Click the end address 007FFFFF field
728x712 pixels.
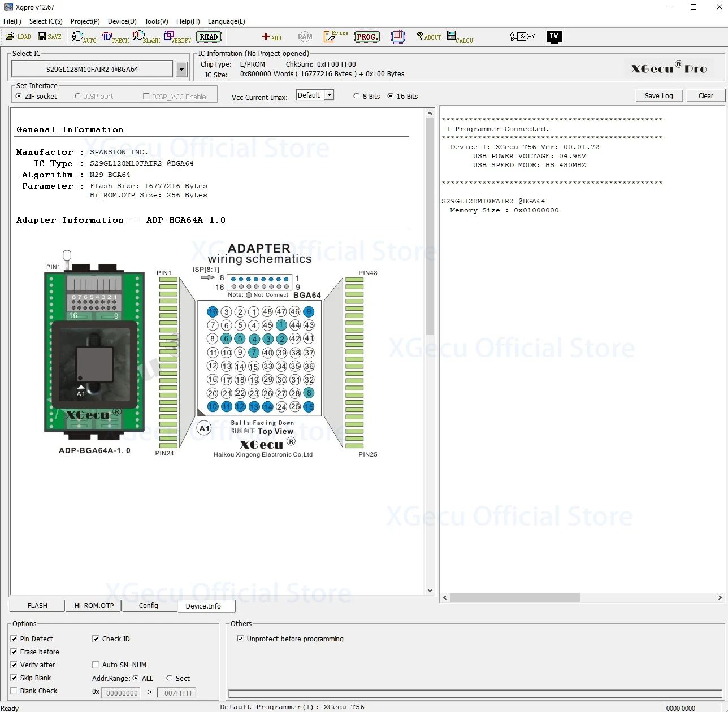tap(176, 693)
